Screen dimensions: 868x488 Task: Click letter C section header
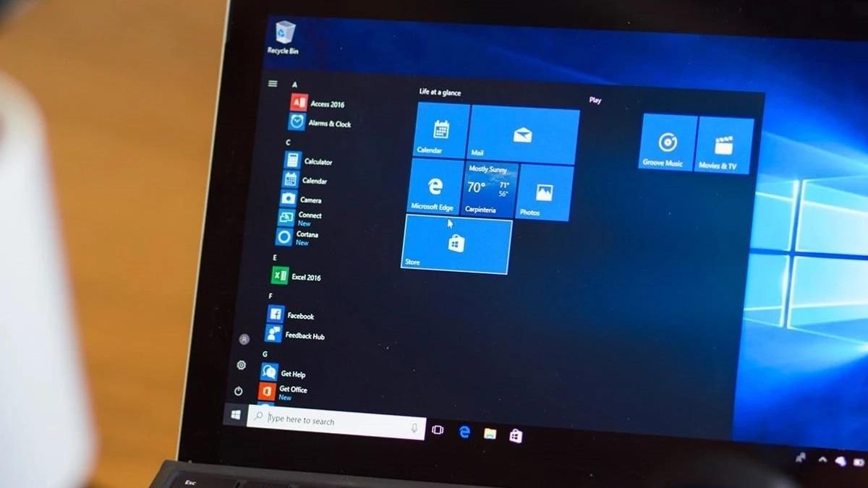[288, 143]
